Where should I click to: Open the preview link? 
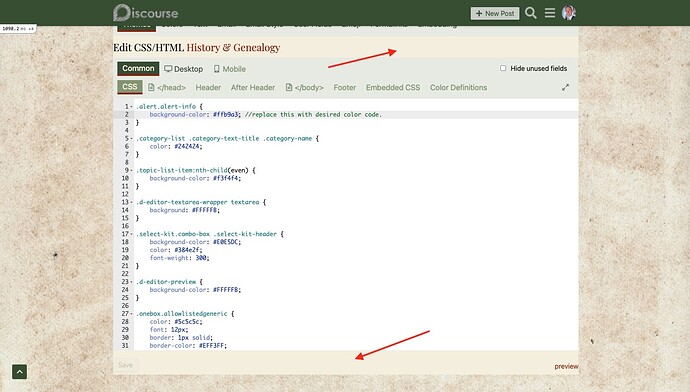pos(566,366)
